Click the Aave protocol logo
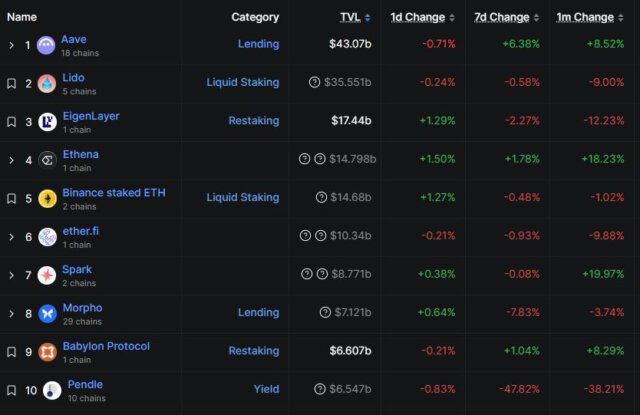 pos(46,45)
